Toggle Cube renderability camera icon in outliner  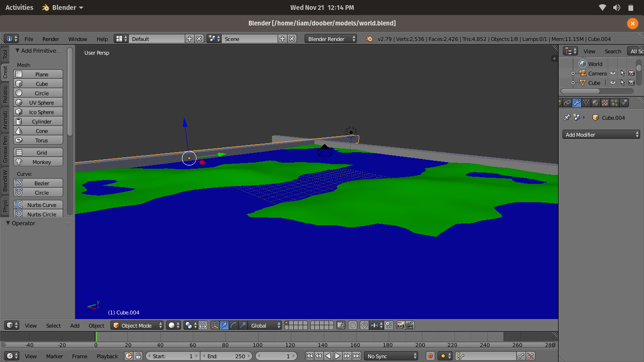click(631, 83)
